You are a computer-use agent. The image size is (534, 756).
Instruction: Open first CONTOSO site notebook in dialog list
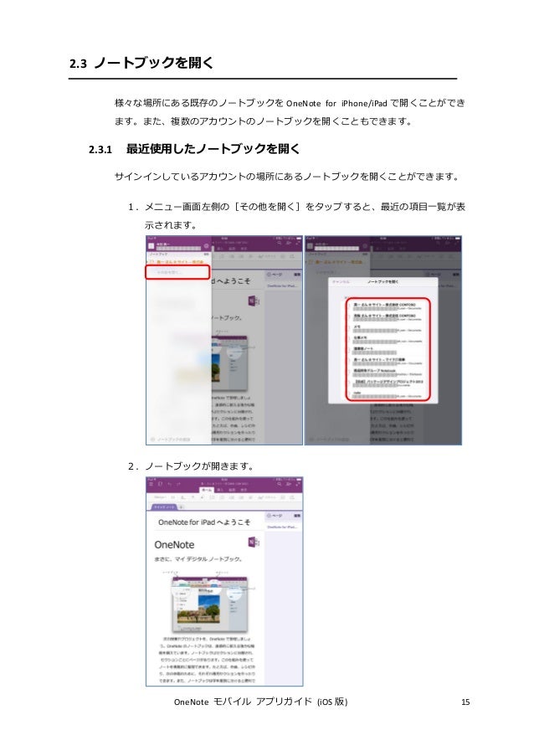[x=388, y=306]
